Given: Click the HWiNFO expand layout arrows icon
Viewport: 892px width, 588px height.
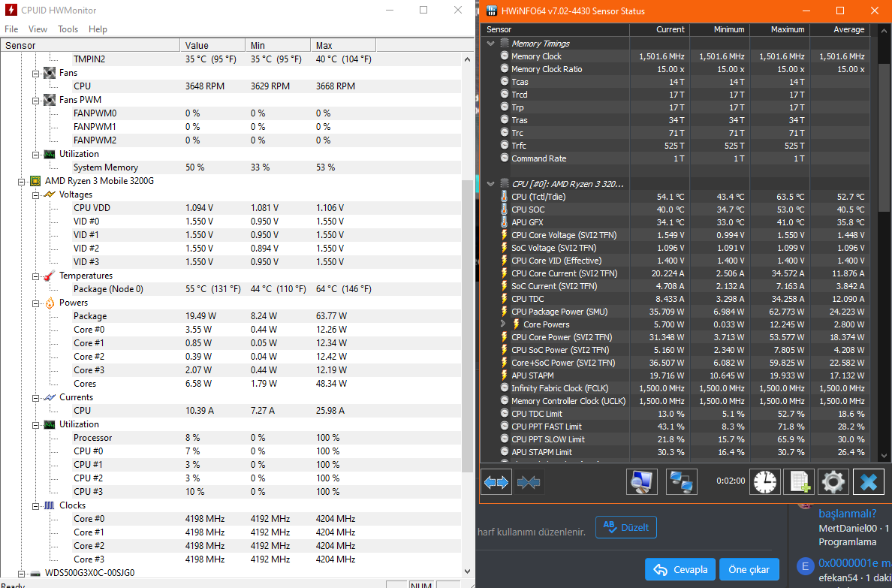Looking at the screenshot, I should pyautogui.click(x=496, y=483).
